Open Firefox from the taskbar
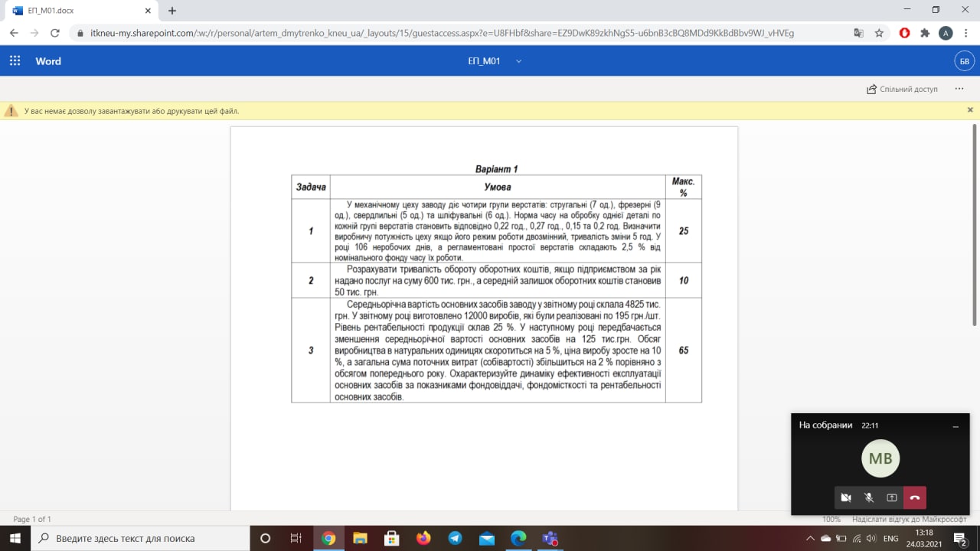 coord(423,538)
